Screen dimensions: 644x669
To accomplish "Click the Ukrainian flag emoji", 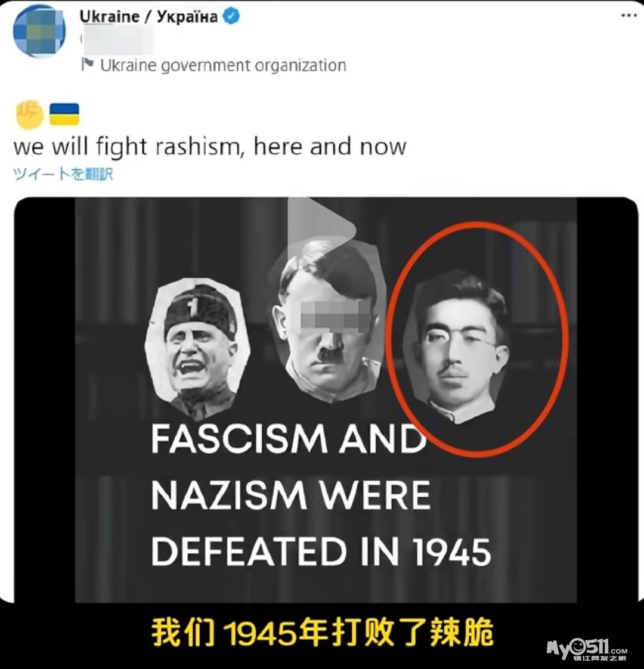I will tap(64, 114).
